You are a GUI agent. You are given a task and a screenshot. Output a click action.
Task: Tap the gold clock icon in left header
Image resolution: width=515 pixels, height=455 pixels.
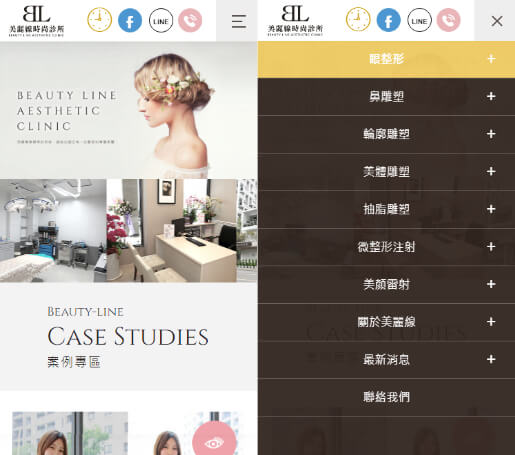pyautogui.click(x=99, y=20)
